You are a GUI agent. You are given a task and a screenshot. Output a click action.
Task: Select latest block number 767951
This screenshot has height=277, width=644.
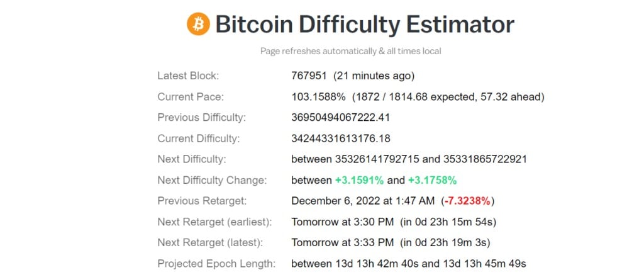(x=309, y=76)
